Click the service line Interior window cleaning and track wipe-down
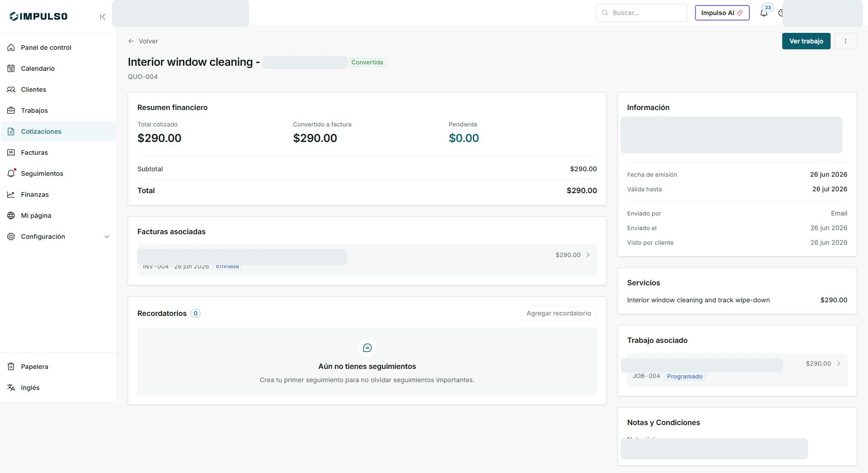 (698, 300)
